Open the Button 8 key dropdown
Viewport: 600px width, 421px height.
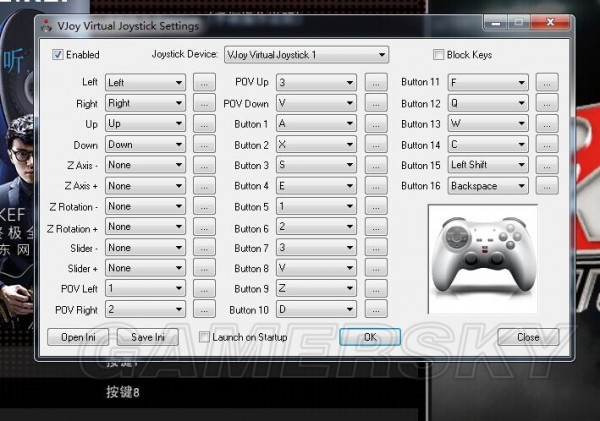tap(316, 268)
